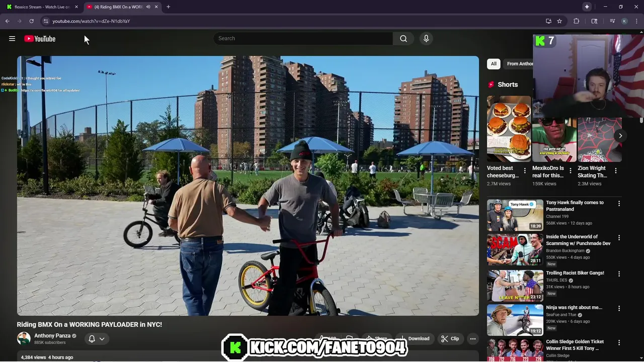644x362 pixels.
Task: Open options for Collin Sledge Golden Ticket video
Action: pos(619,343)
